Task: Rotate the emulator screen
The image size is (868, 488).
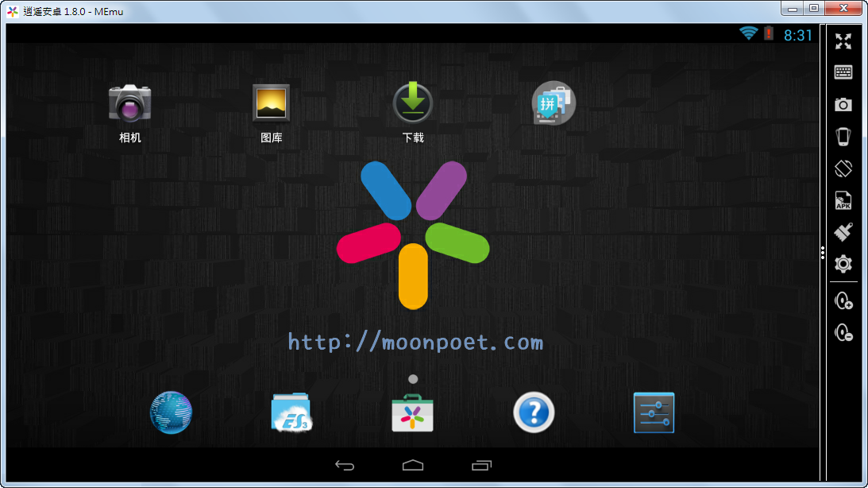Action: [x=843, y=168]
